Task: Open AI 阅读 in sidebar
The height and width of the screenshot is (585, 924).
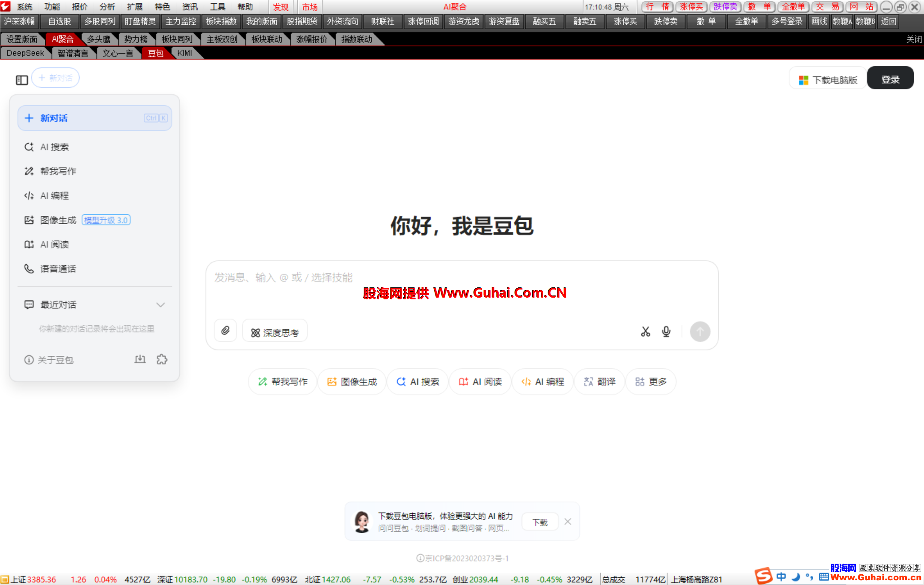Action: pyautogui.click(x=95, y=245)
